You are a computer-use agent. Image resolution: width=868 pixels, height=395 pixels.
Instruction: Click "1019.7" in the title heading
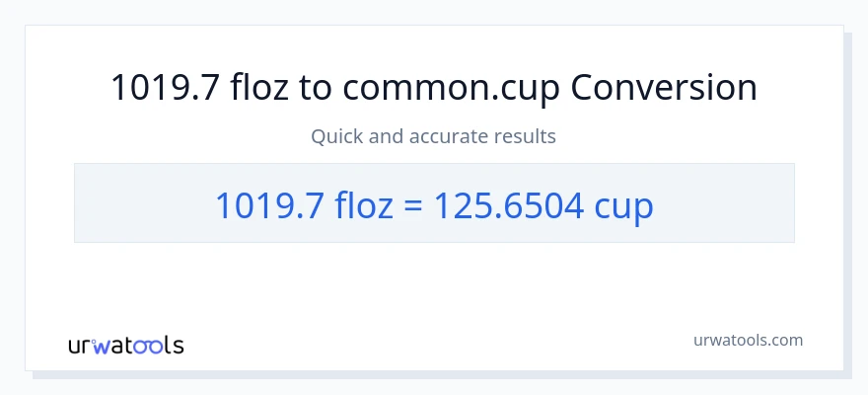tap(165, 88)
